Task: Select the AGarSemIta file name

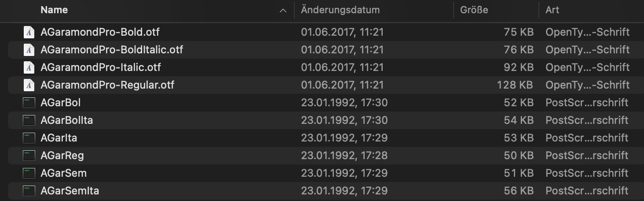Action: (x=70, y=191)
